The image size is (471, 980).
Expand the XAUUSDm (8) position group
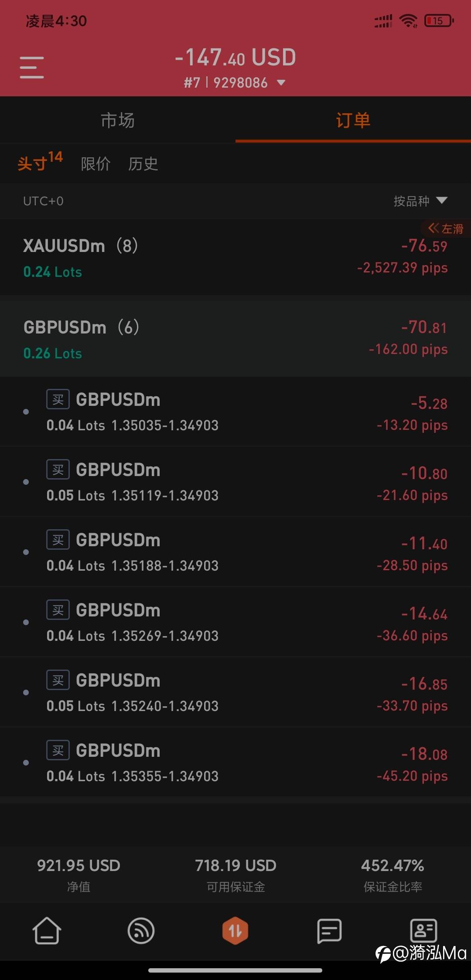[235, 257]
